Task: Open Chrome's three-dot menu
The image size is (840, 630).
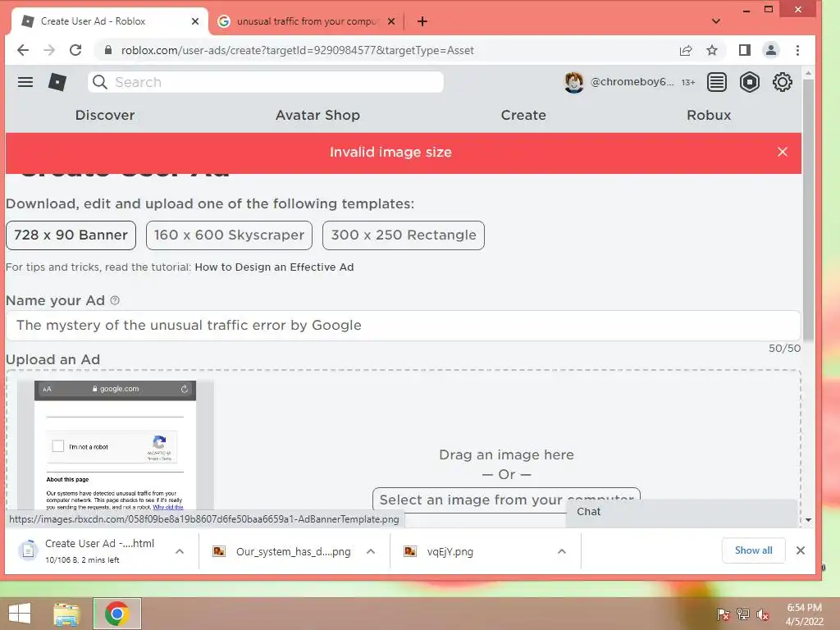Action: (x=797, y=50)
